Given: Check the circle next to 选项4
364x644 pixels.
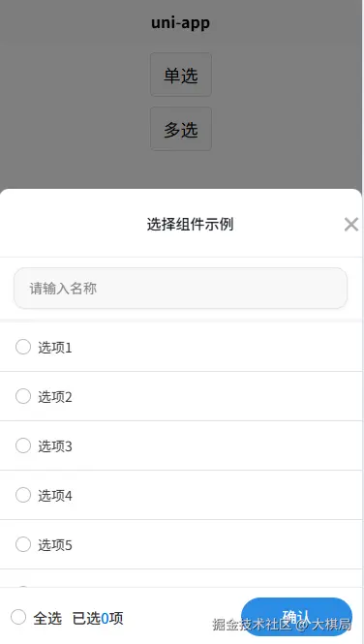Looking at the screenshot, I should pyautogui.click(x=23, y=495).
